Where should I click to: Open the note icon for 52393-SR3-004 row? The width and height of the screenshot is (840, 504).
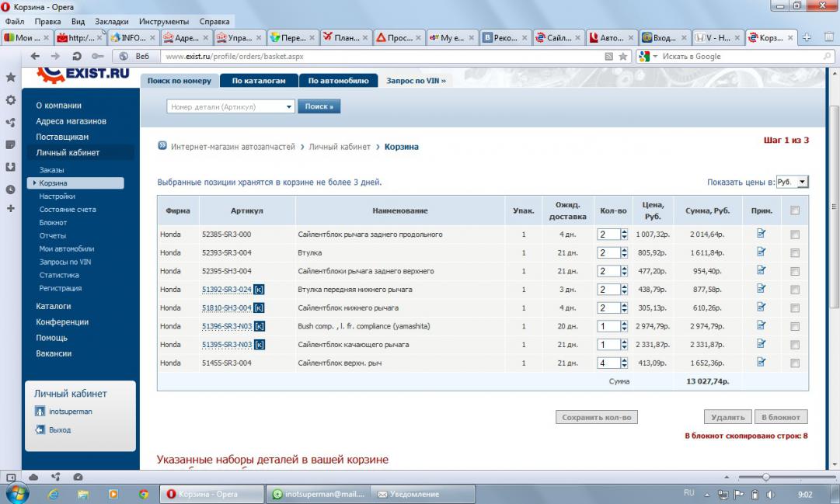[x=761, y=252]
